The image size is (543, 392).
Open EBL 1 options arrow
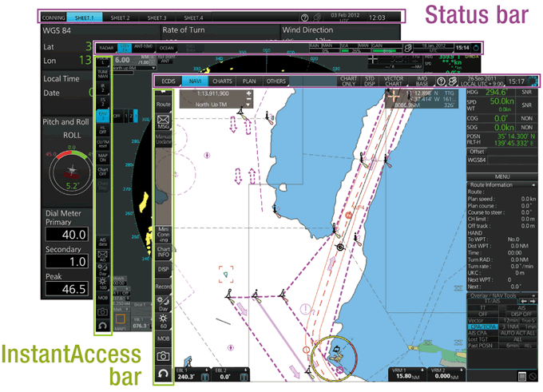(206, 370)
